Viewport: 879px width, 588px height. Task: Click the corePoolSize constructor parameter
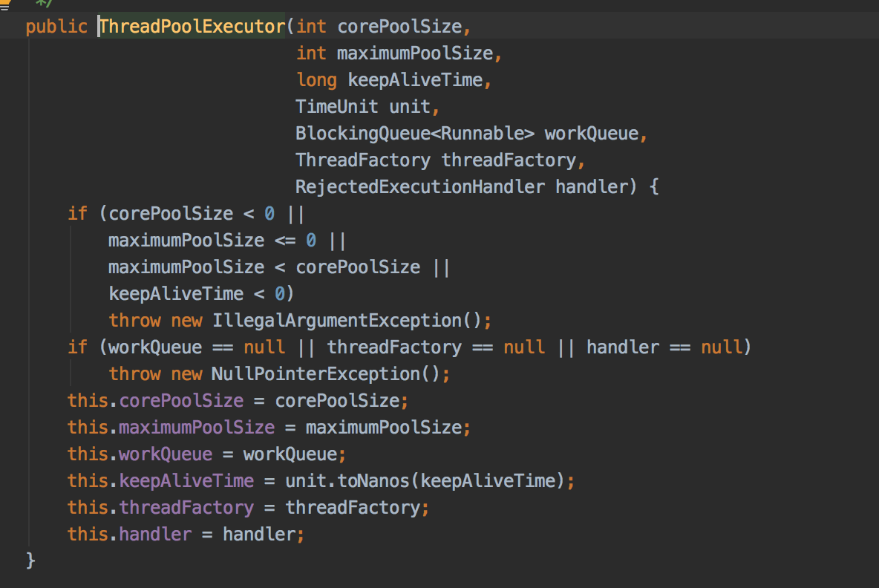(x=399, y=27)
